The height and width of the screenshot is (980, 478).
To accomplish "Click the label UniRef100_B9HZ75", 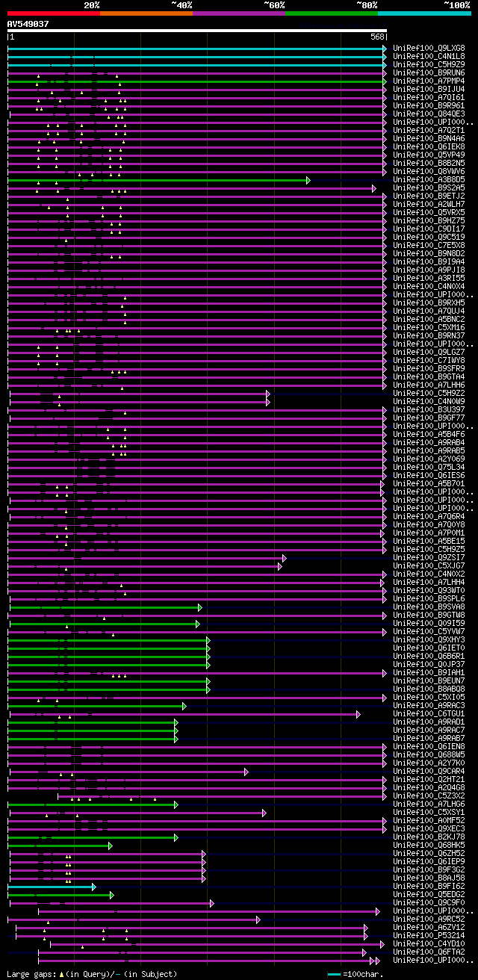I will tap(429, 220).
